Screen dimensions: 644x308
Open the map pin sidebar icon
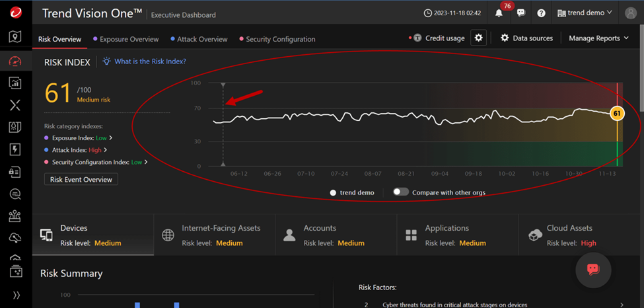(15, 37)
